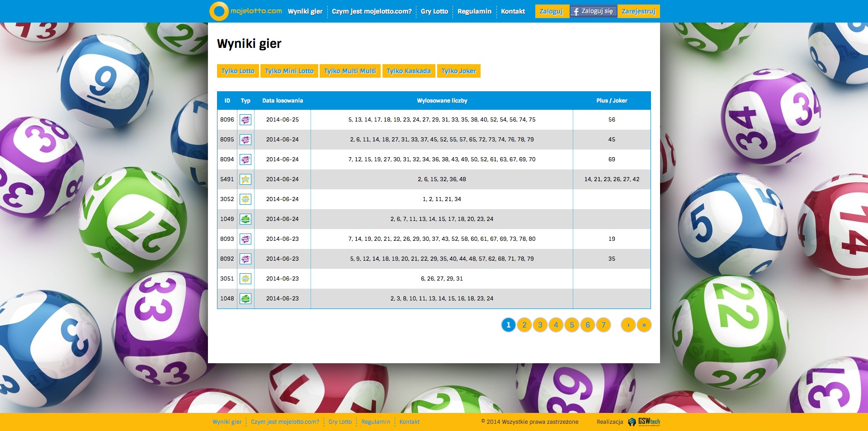
Task: Click the game type icon in row 8092
Action: (x=245, y=259)
